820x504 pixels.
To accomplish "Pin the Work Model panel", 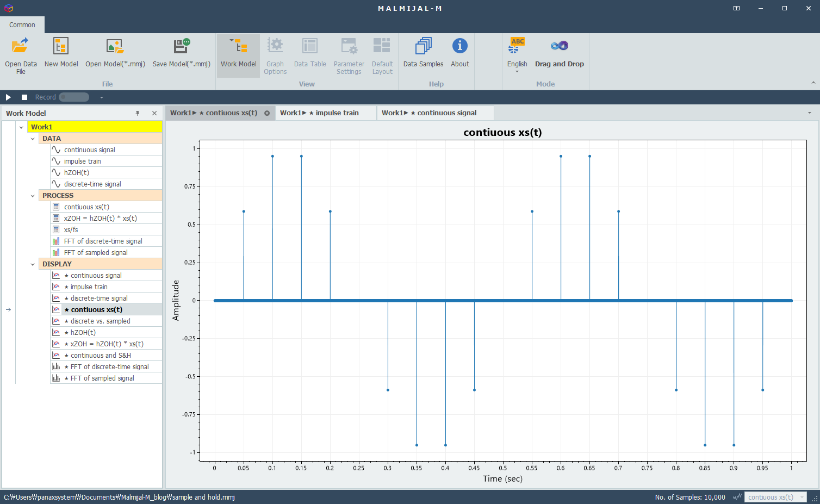I will [137, 113].
